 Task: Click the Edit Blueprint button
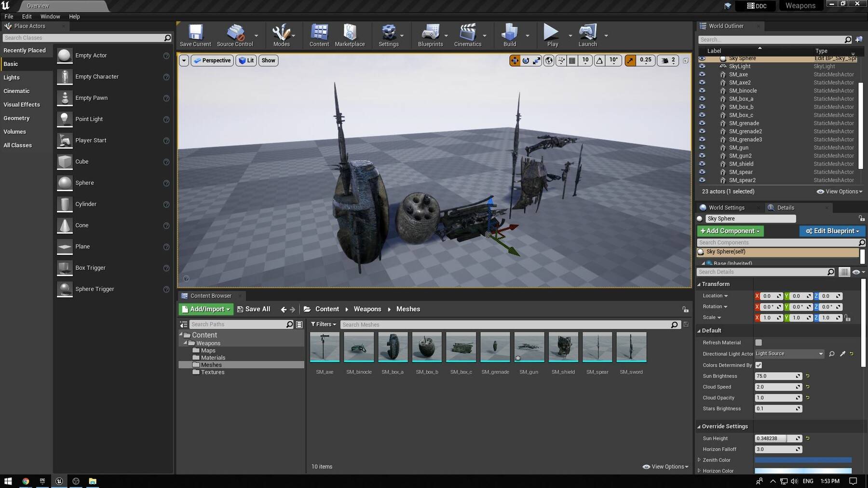point(832,231)
